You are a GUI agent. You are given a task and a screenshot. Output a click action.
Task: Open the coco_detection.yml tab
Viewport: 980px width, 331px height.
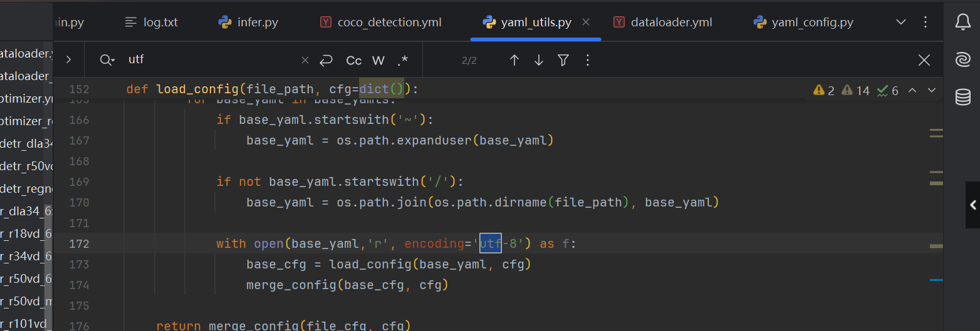(380, 23)
